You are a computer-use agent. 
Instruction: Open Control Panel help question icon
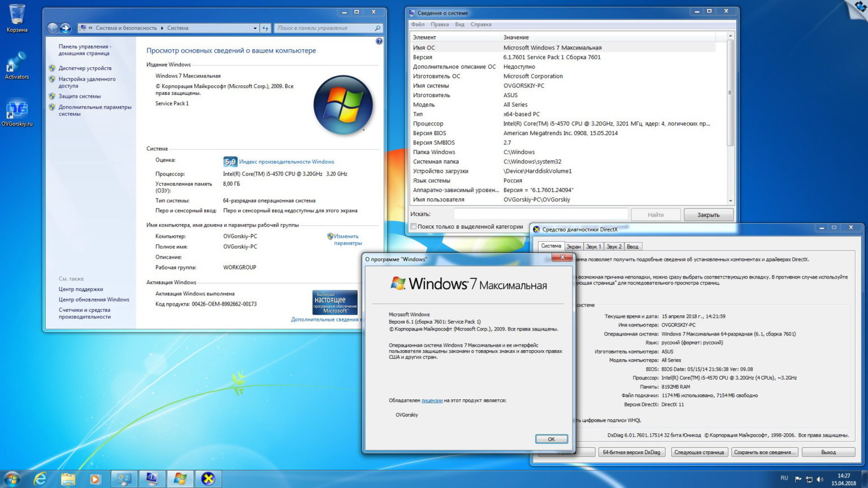point(379,41)
